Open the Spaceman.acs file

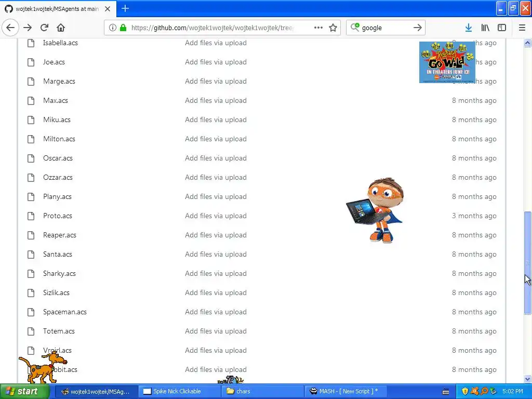[x=65, y=312]
